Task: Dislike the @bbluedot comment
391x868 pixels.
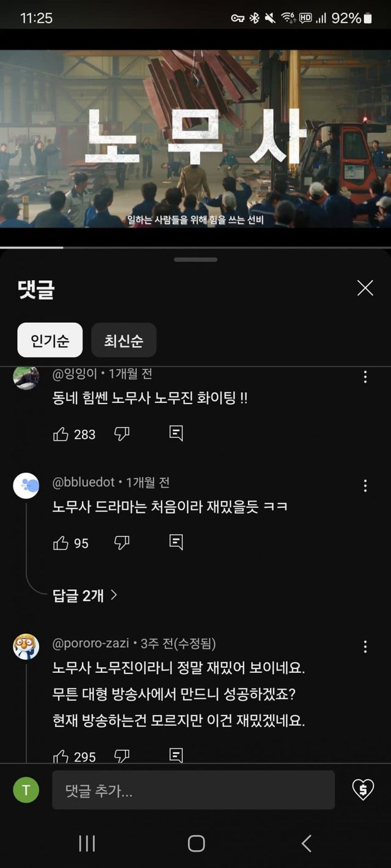Action: pyautogui.click(x=122, y=543)
